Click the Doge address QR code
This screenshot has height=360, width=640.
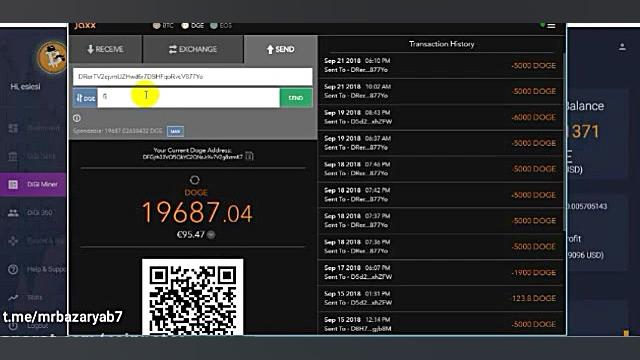(193, 297)
